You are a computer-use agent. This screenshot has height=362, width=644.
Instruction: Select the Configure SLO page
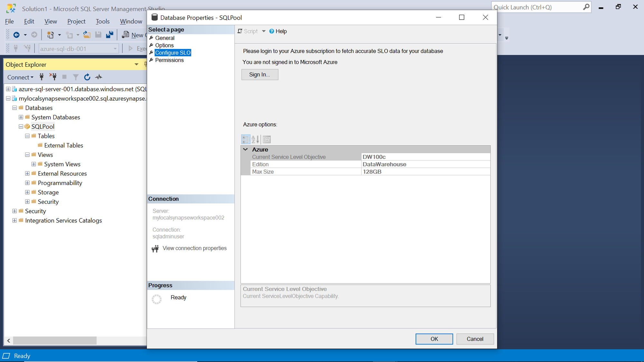pyautogui.click(x=172, y=52)
